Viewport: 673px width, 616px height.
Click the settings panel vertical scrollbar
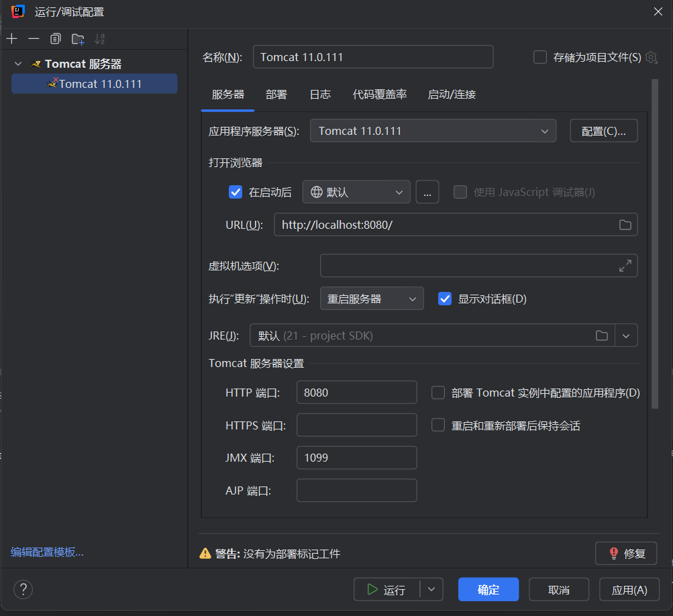(654, 244)
